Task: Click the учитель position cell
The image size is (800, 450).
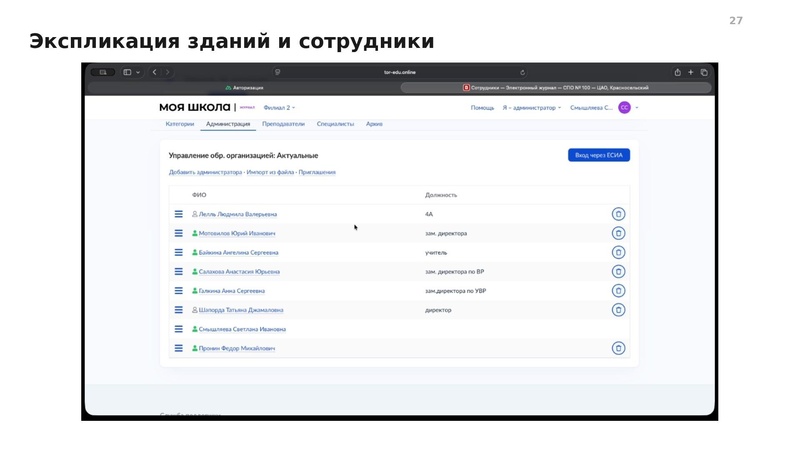Action: tap(436, 253)
